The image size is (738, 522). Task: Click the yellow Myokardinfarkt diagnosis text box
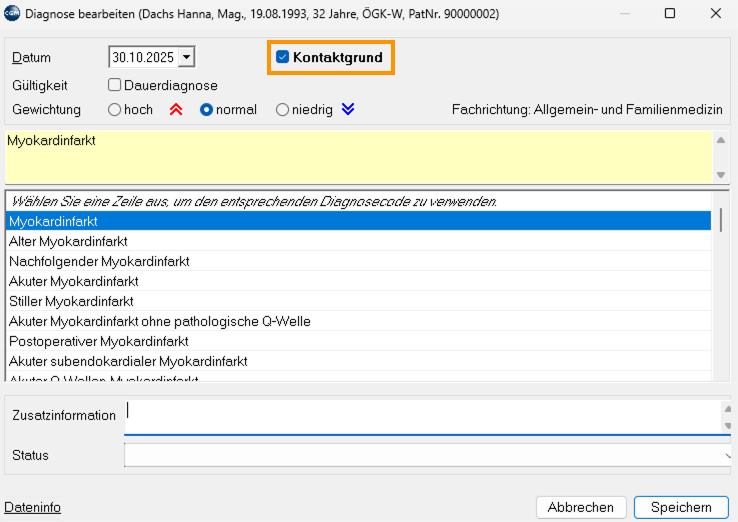tap(355, 157)
